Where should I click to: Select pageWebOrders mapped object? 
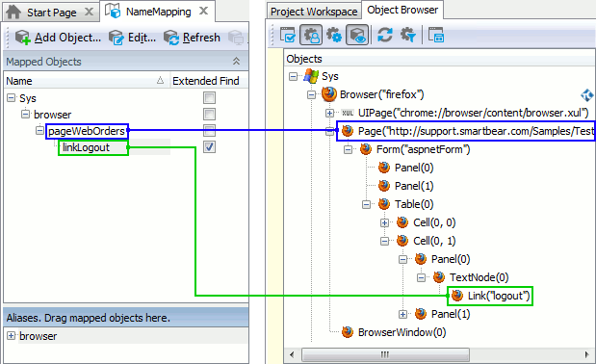[87, 131]
